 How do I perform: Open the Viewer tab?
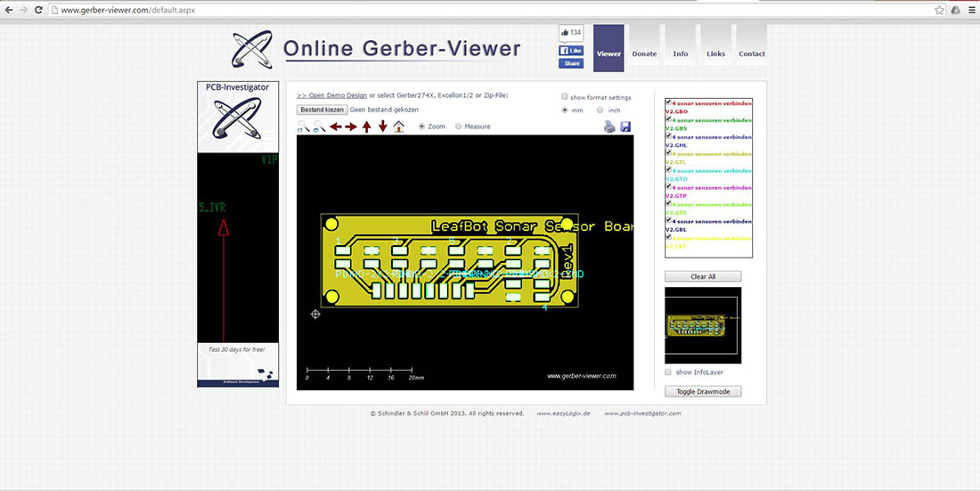tap(608, 49)
